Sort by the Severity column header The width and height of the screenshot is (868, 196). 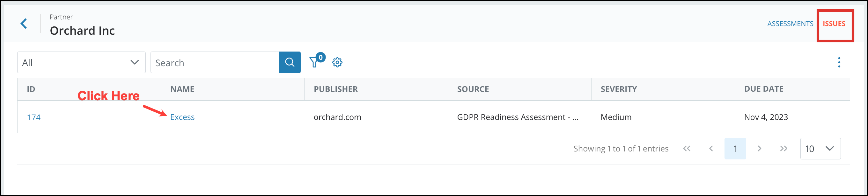point(619,89)
